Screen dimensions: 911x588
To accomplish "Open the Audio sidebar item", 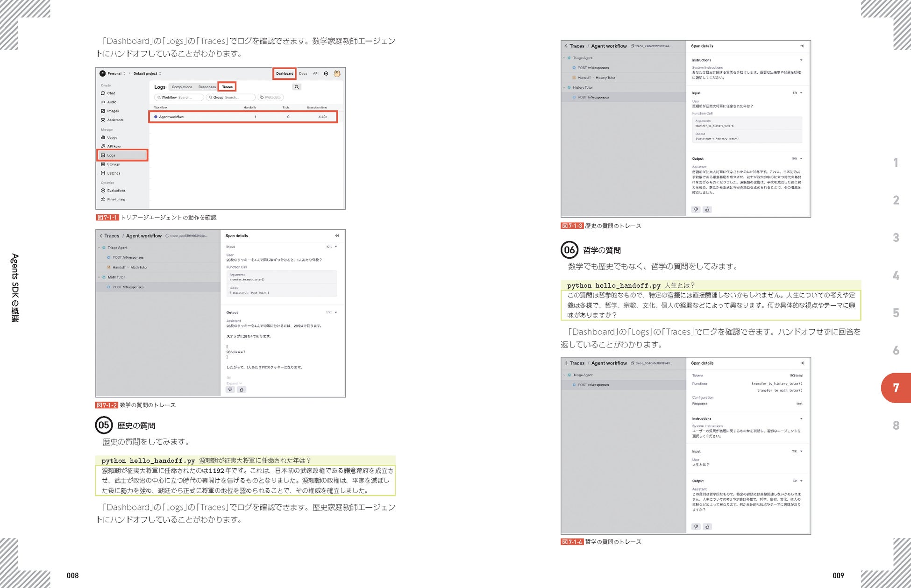I will (111, 102).
